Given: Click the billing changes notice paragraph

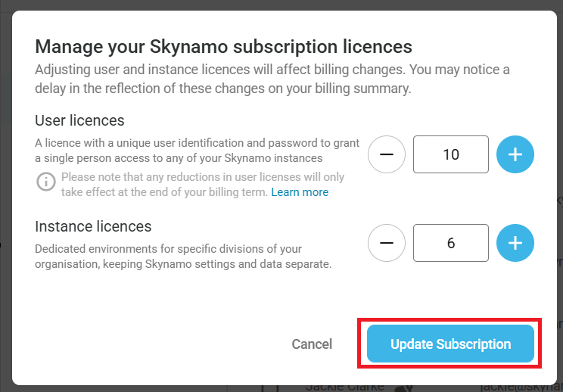Looking at the screenshot, I should 272,79.
